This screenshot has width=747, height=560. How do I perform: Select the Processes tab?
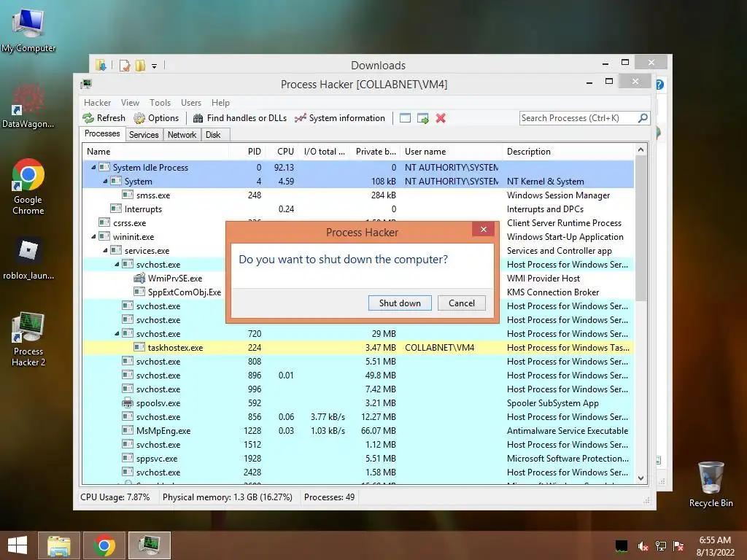pyautogui.click(x=102, y=133)
